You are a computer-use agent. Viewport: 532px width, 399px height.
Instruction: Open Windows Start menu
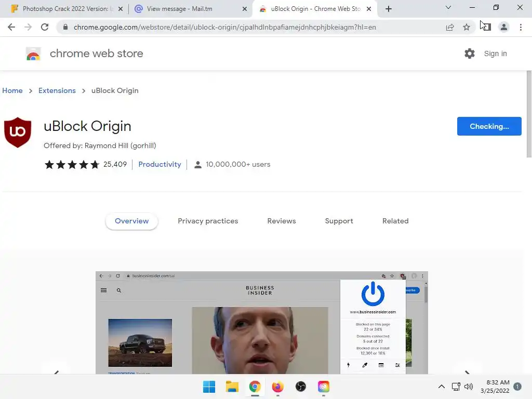(x=209, y=387)
